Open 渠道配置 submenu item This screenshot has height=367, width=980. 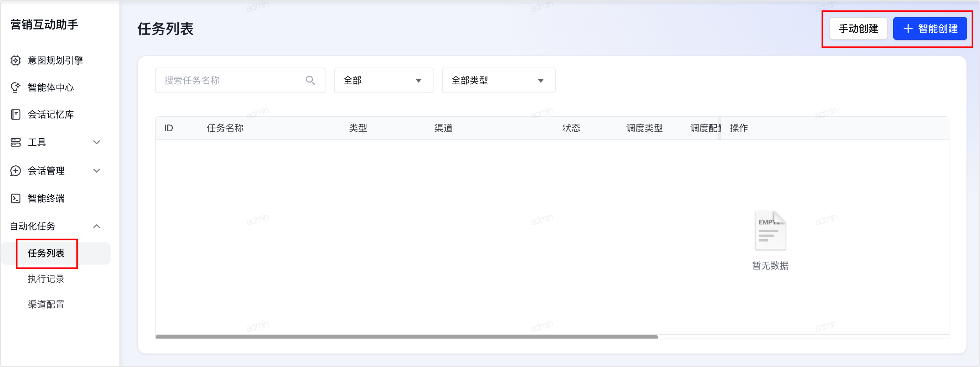click(x=46, y=304)
